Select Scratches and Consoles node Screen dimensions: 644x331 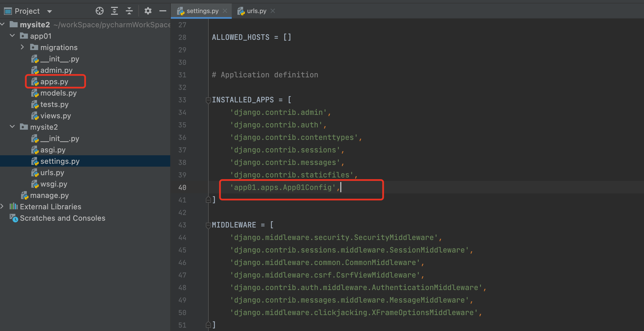(62, 218)
